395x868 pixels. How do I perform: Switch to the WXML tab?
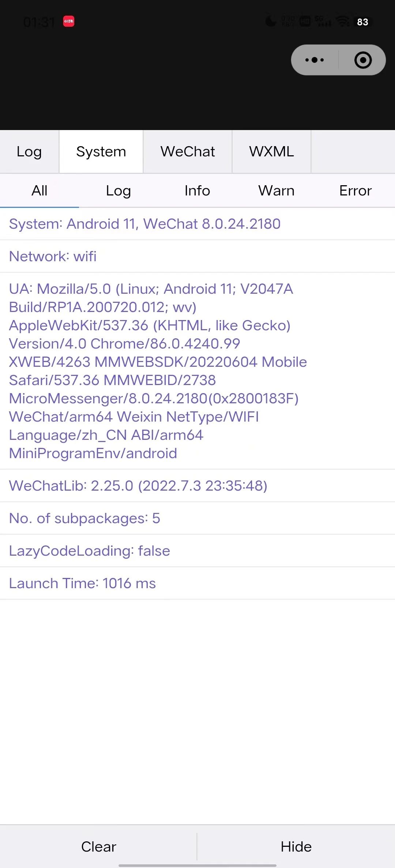[271, 152]
